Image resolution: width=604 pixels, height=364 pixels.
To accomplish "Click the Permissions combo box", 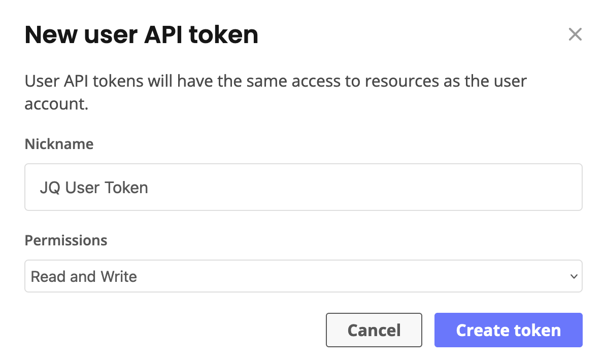I will 304,276.
